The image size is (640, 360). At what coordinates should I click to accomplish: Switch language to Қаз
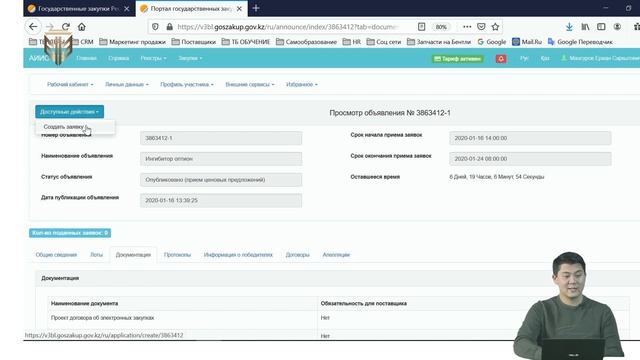tap(545, 58)
